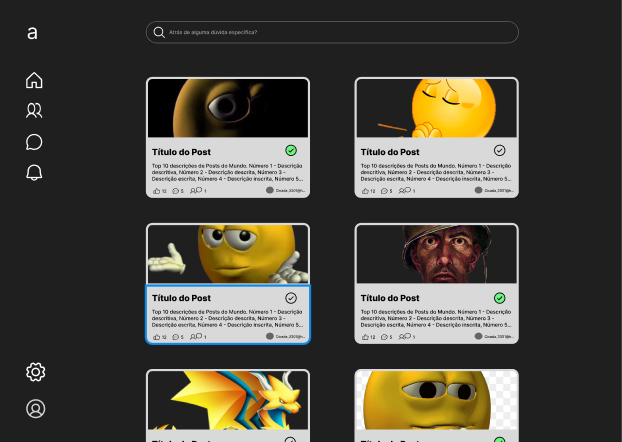Screen dimensions: 622x442
Task: Select description text of shrugging emoji post
Action: pos(227,318)
